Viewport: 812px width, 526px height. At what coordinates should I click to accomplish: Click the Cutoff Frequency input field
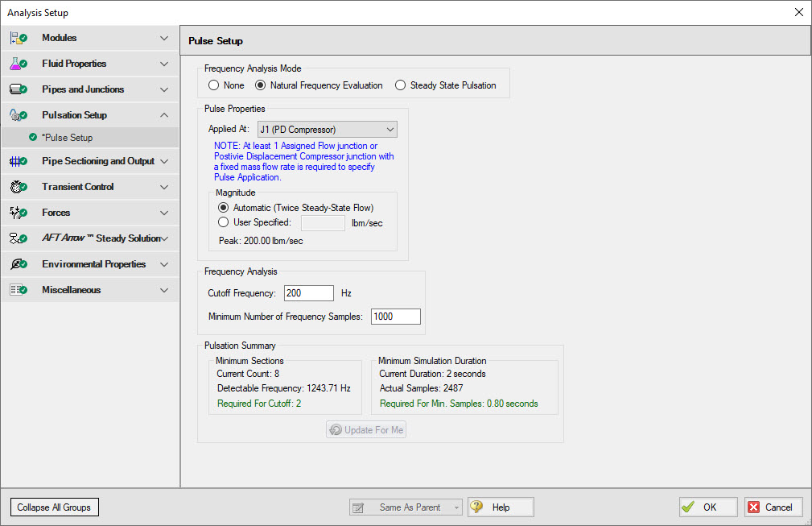click(309, 293)
